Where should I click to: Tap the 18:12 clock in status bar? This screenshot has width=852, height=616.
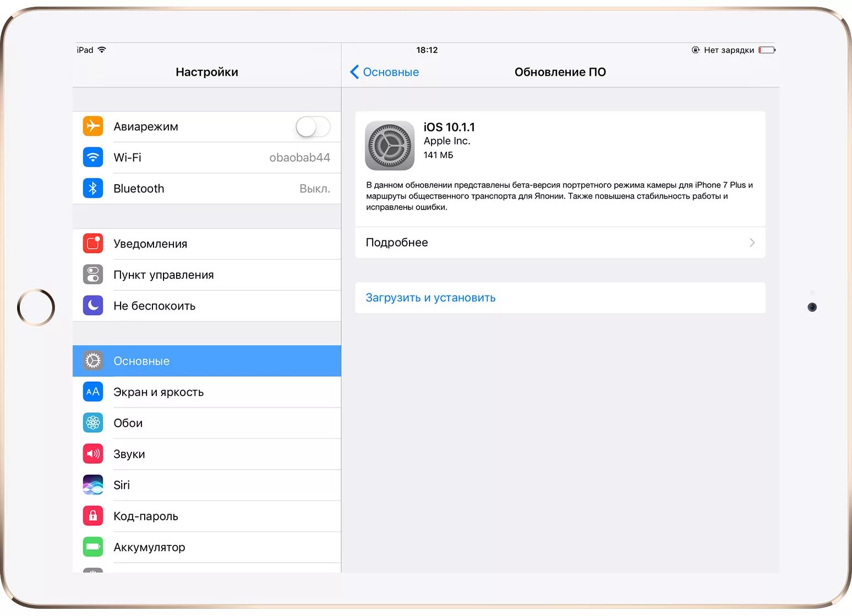click(427, 50)
